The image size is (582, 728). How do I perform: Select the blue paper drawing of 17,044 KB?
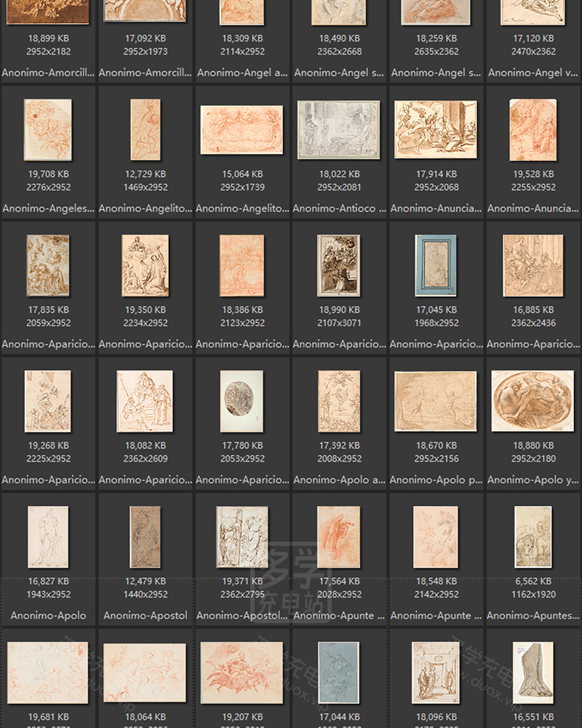click(339, 672)
